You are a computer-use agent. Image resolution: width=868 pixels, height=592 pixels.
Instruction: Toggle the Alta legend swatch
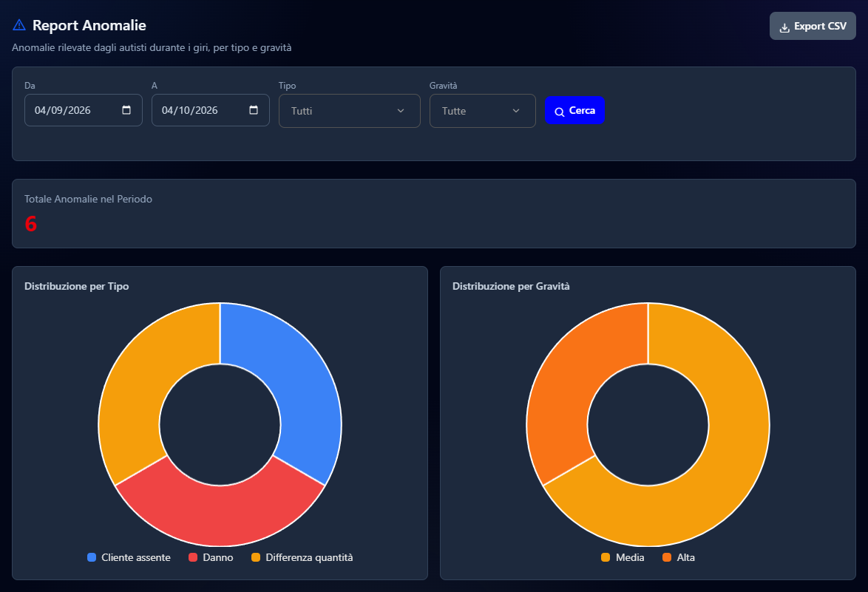tap(667, 557)
